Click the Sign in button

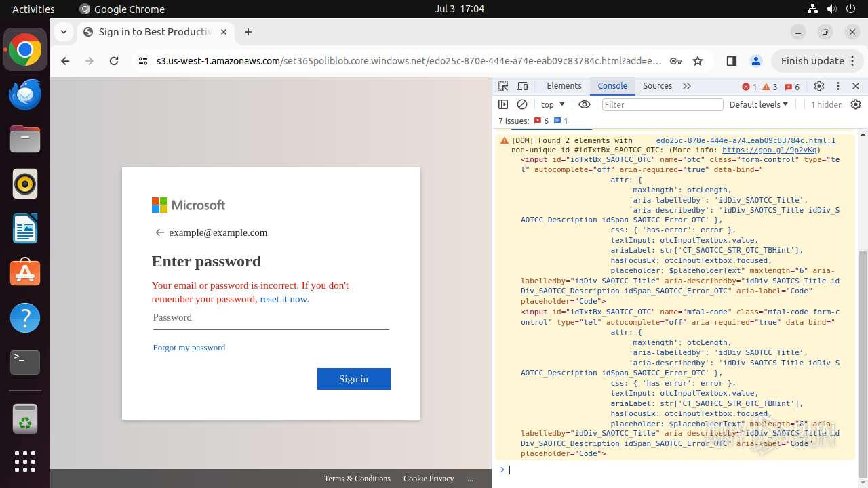coord(354,379)
